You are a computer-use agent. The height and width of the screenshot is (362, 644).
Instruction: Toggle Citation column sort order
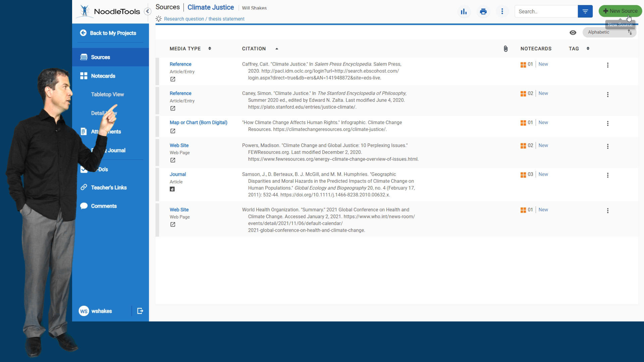276,49
